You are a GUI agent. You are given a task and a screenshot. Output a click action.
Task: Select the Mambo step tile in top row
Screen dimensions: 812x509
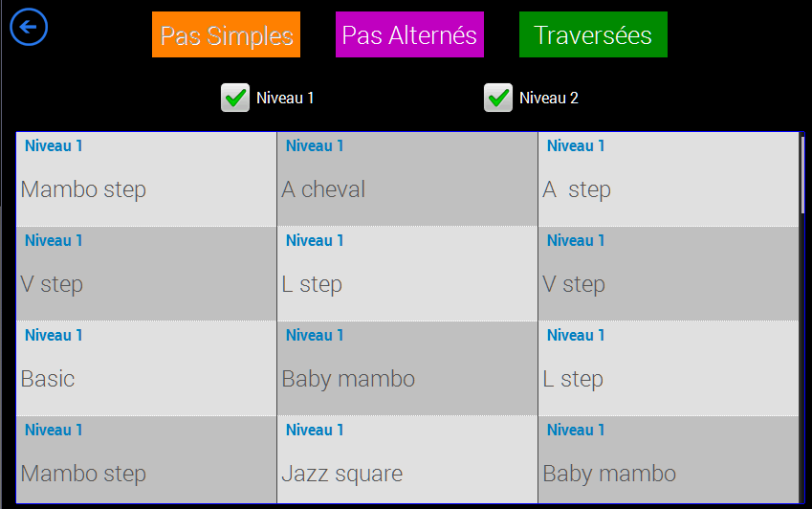(145, 180)
